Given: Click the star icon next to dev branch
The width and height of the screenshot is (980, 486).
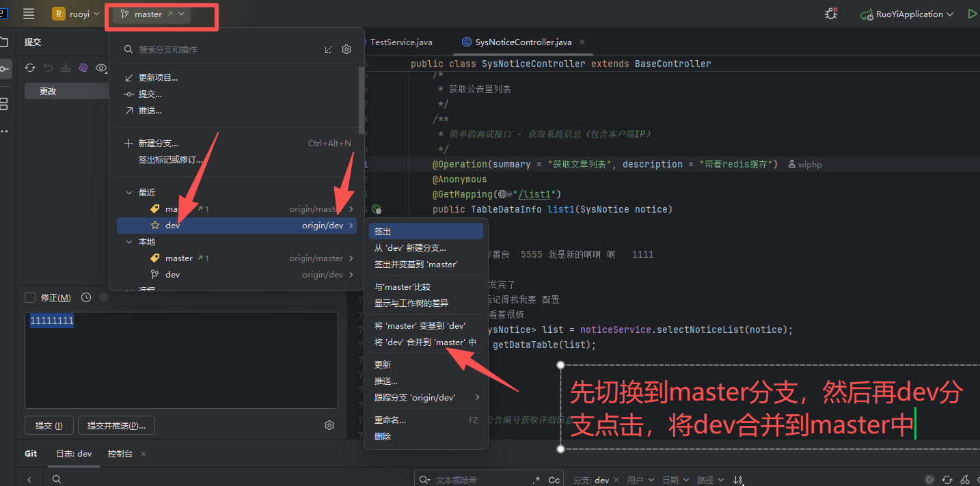Looking at the screenshot, I should 155,226.
